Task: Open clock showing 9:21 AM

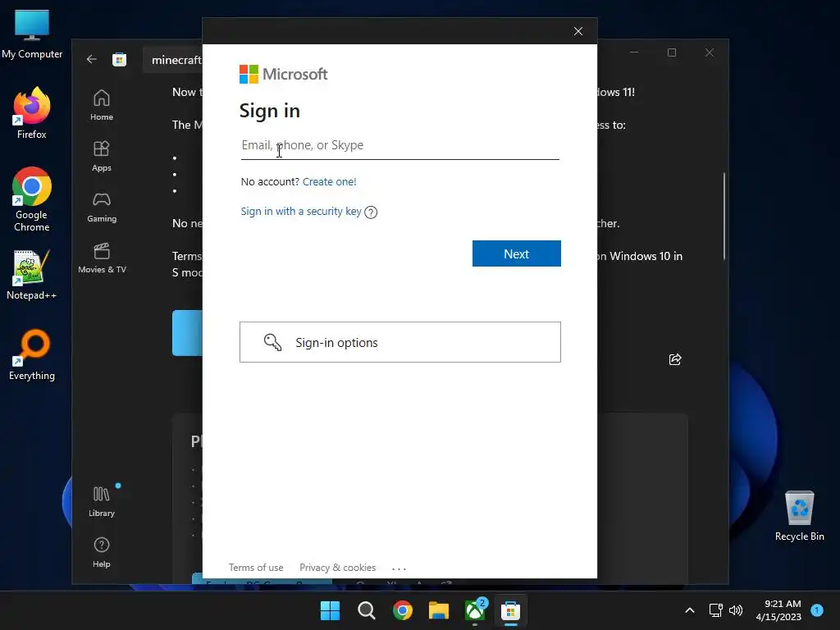Action: coord(779,610)
